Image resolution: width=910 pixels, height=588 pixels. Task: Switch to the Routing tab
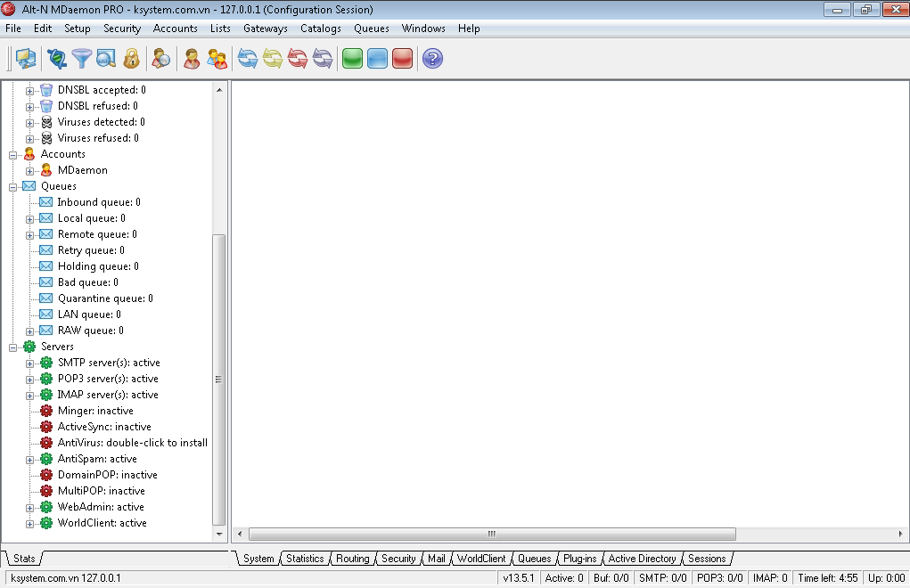(x=353, y=559)
